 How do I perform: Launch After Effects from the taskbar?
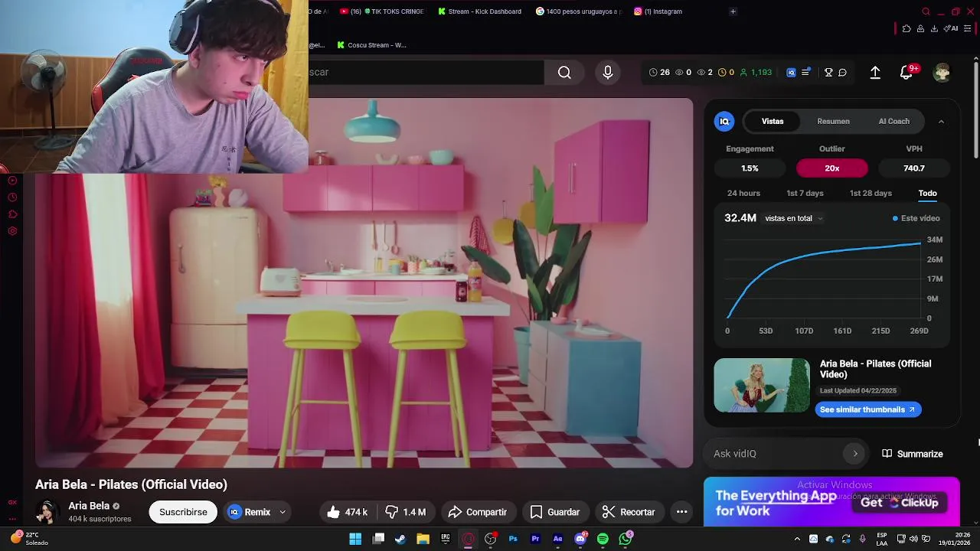click(x=557, y=539)
